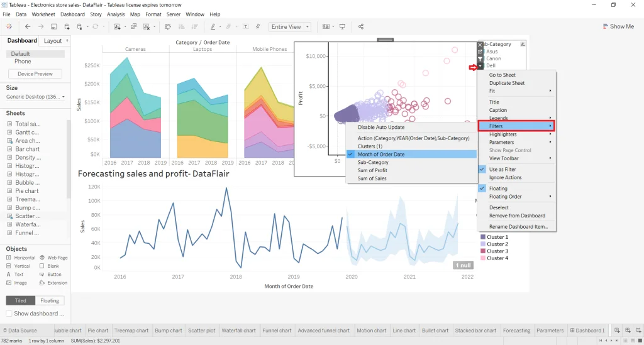This screenshot has width=644, height=345.
Task: Click the Add new data source icon
Action: click(67, 26)
